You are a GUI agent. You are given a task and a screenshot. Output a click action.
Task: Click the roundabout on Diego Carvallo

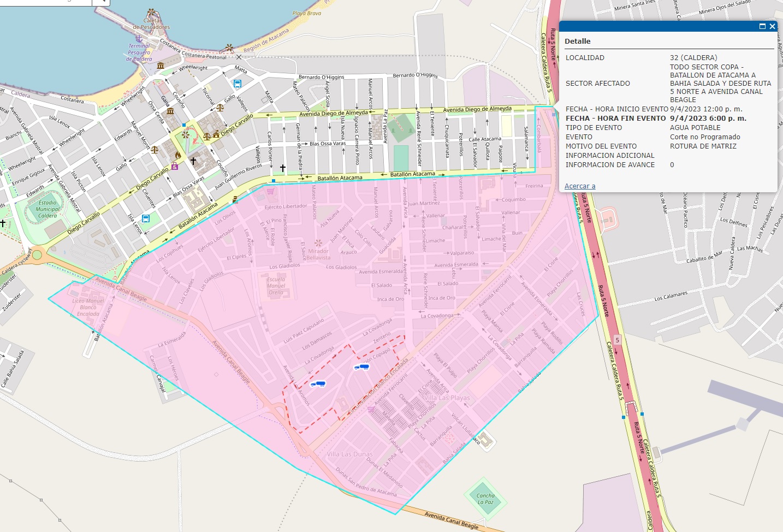pos(37,255)
